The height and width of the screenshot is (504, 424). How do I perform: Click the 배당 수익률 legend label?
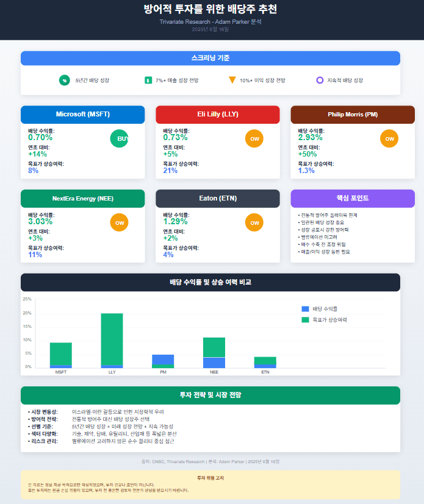coord(325,309)
